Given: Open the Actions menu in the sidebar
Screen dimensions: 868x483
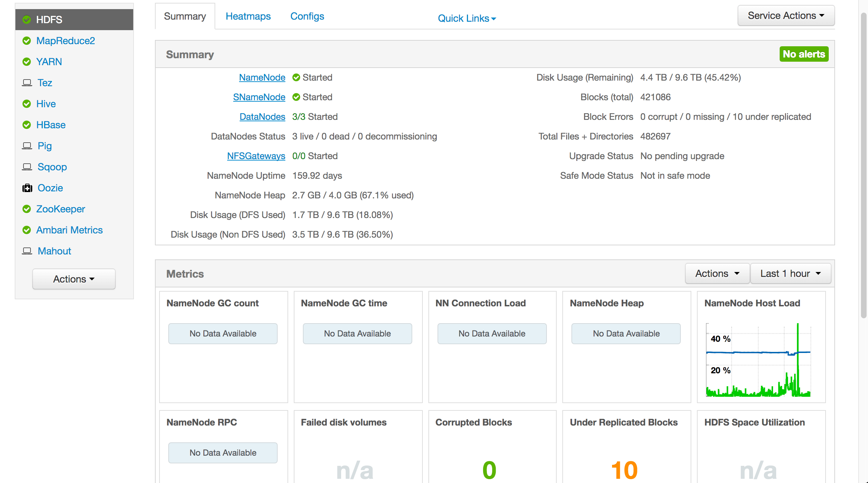Looking at the screenshot, I should (74, 279).
